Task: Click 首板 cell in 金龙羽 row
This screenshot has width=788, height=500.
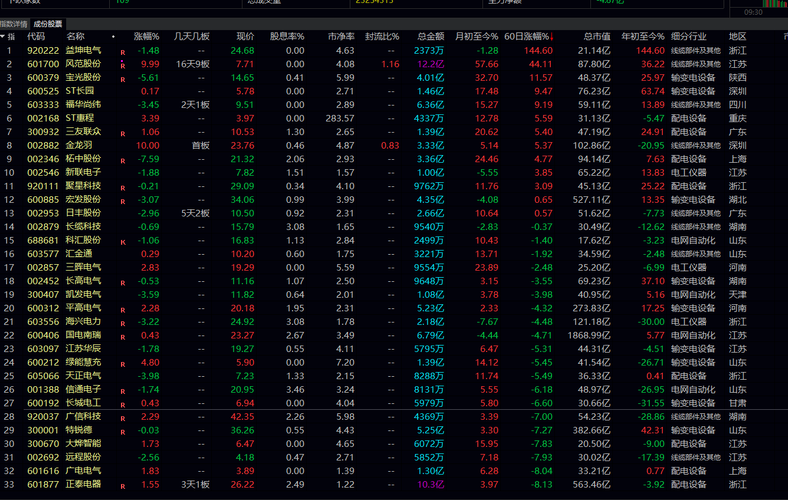Action: (201, 145)
